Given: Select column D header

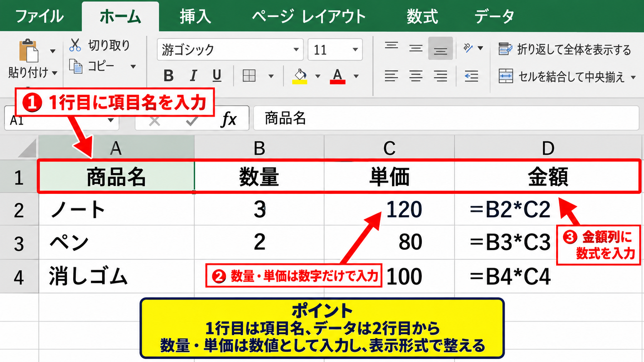Looking at the screenshot, I should tap(548, 148).
